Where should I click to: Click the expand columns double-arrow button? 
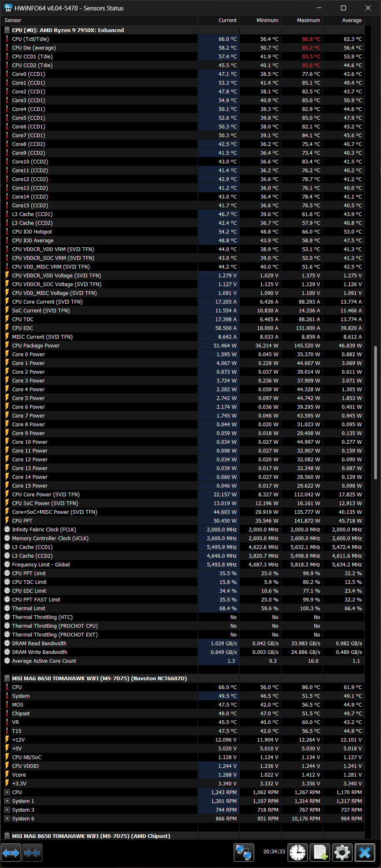pyautogui.click(x=11, y=853)
